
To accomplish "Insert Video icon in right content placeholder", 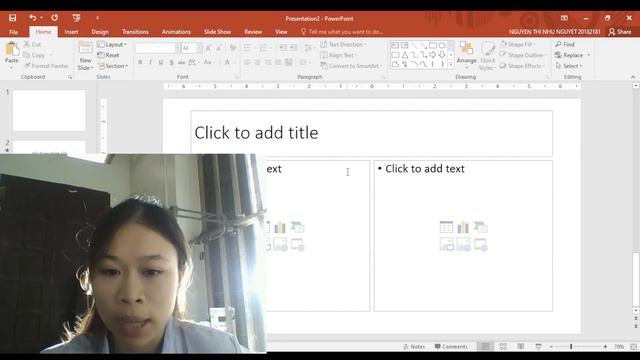I will tap(480, 244).
